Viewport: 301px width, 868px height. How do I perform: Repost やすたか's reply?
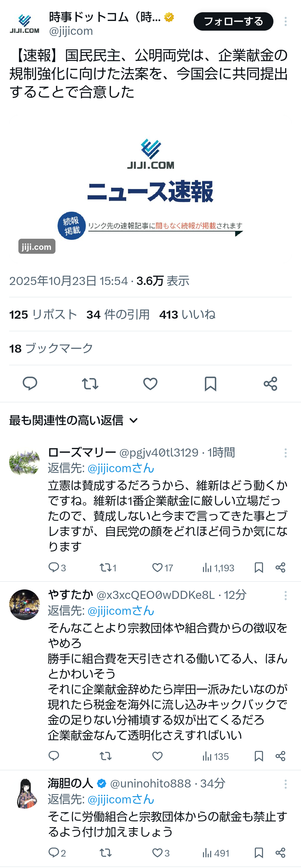click(106, 757)
